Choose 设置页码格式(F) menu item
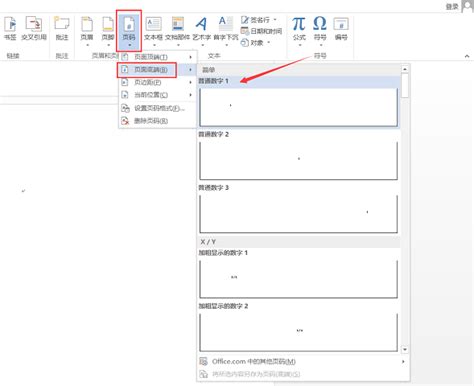This screenshot has height=386, width=474. (x=158, y=108)
